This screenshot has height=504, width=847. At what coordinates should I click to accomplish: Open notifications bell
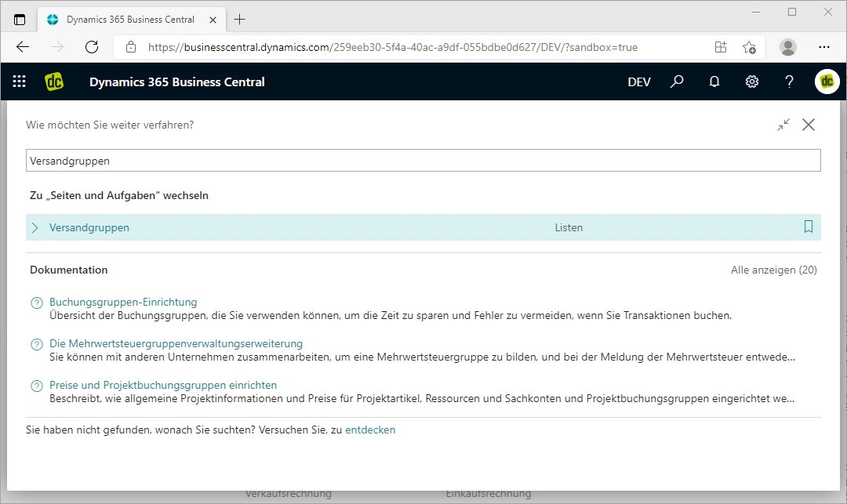point(714,82)
